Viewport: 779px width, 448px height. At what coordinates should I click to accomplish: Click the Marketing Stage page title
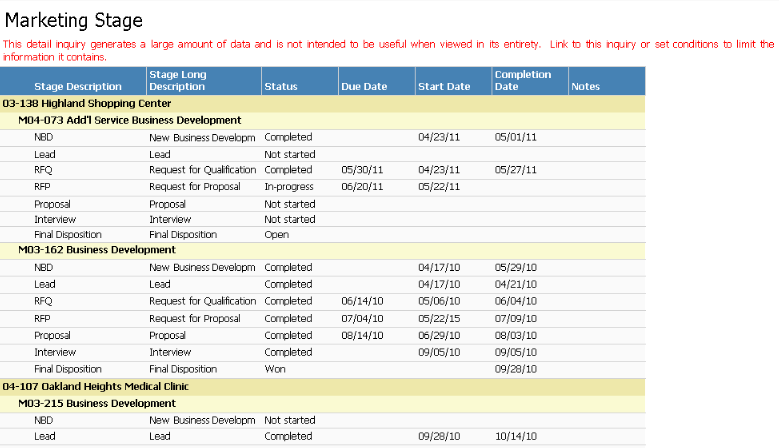coord(74,20)
